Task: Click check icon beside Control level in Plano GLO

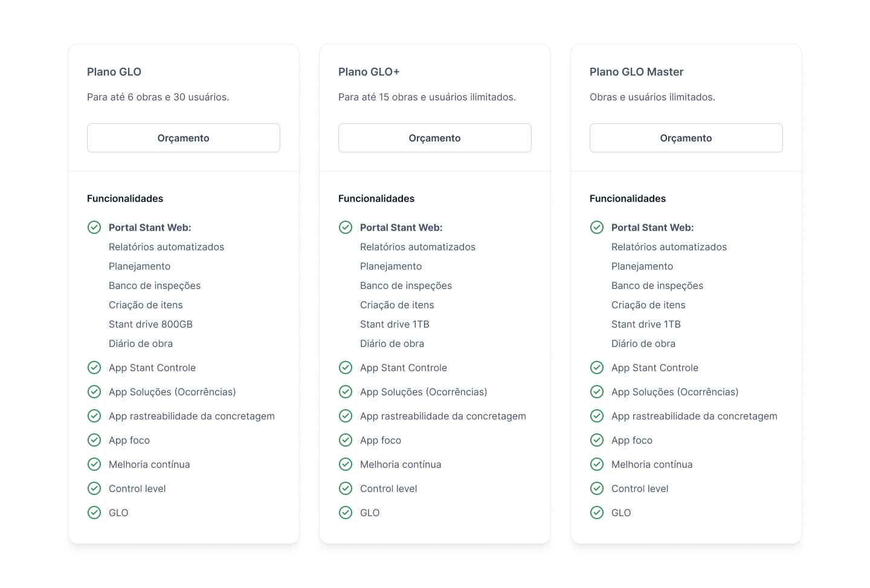Action: (x=94, y=488)
